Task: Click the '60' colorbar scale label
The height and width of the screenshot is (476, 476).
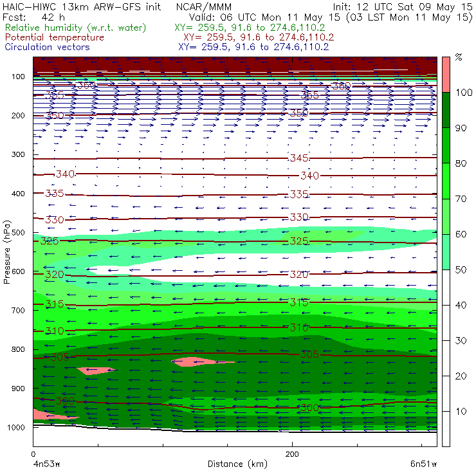Action: pyautogui.click(x=461, y=234)
